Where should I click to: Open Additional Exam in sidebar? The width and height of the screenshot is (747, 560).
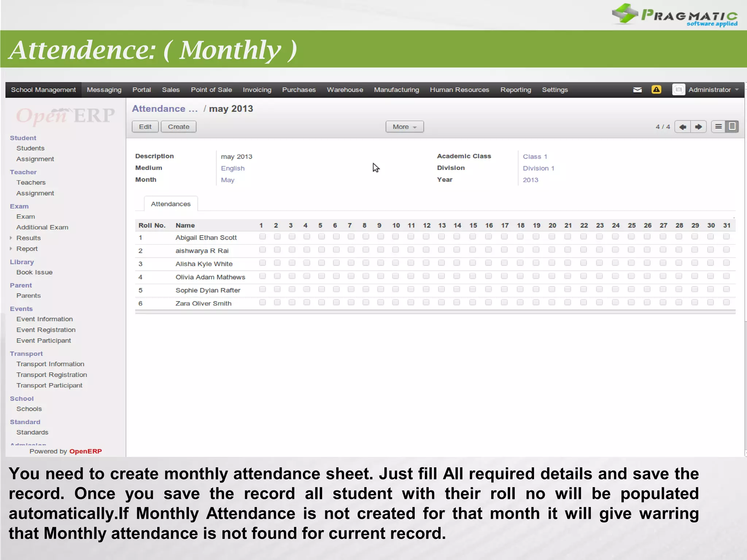[x=42, y=227]
